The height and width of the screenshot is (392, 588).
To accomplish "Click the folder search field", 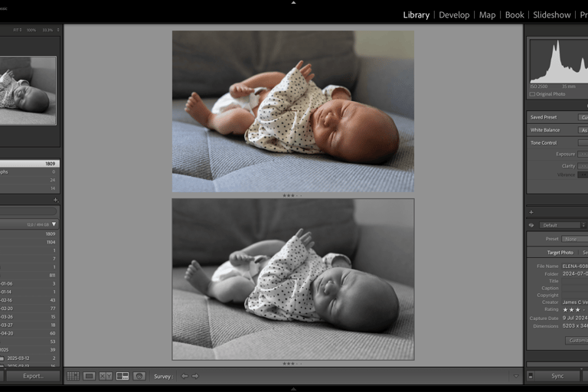I will (28, 211).
